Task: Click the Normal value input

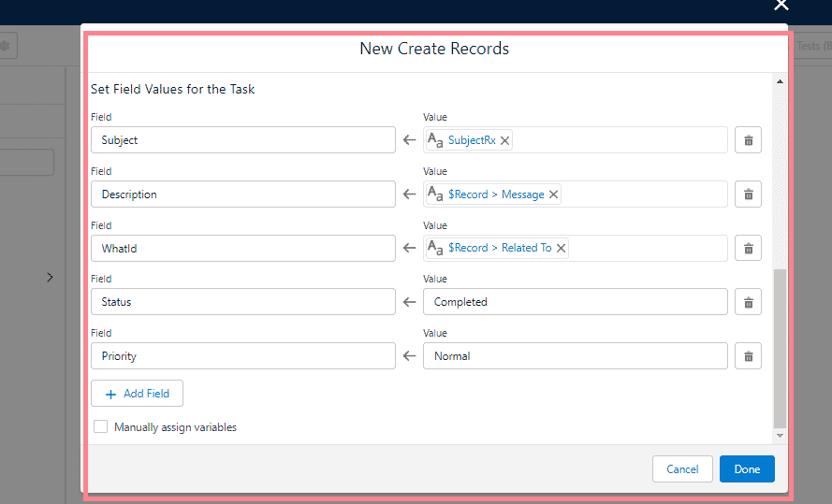Action: (575, 356)
